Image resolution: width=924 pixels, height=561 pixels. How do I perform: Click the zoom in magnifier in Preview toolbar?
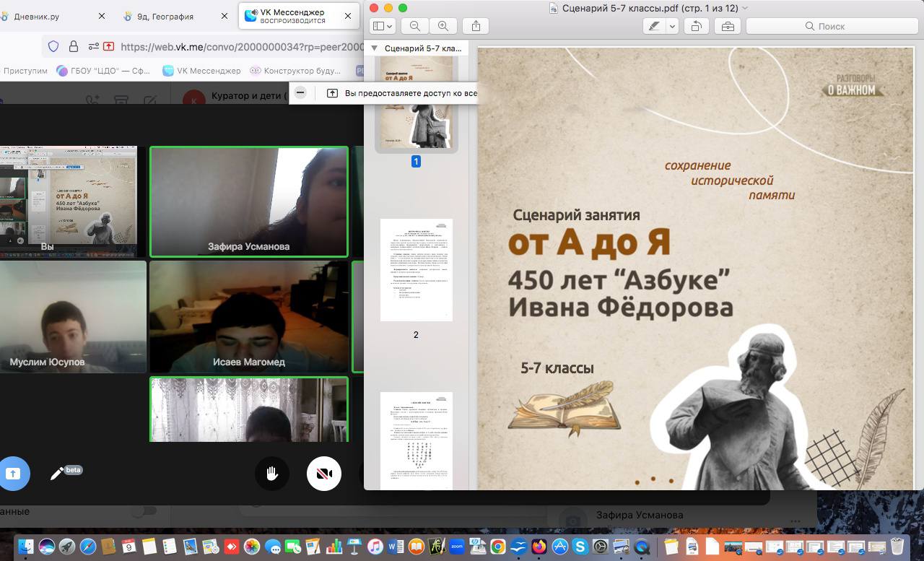pyautogui.click(x=443, y=26)
